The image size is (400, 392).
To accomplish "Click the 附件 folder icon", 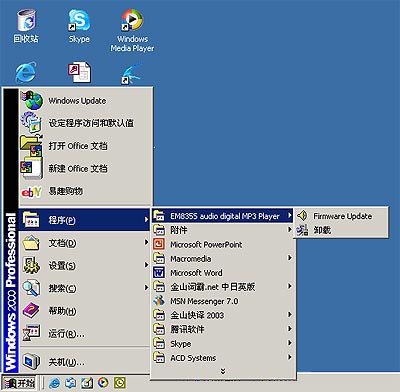I will [x=159, y=230].
